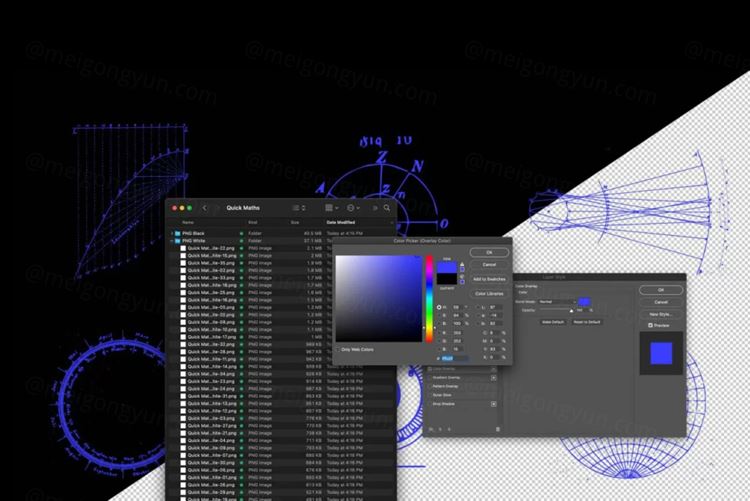Open the Blend Mode Normal dropdown

click(558, 301)
